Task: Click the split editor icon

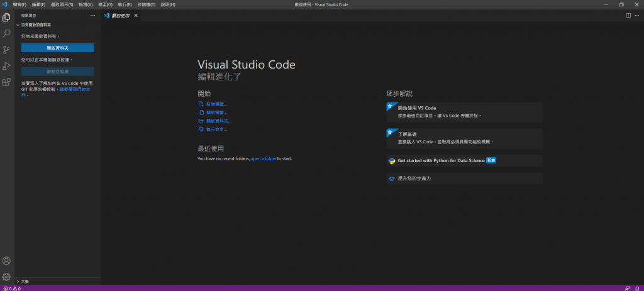Action: tap(628, 16)
